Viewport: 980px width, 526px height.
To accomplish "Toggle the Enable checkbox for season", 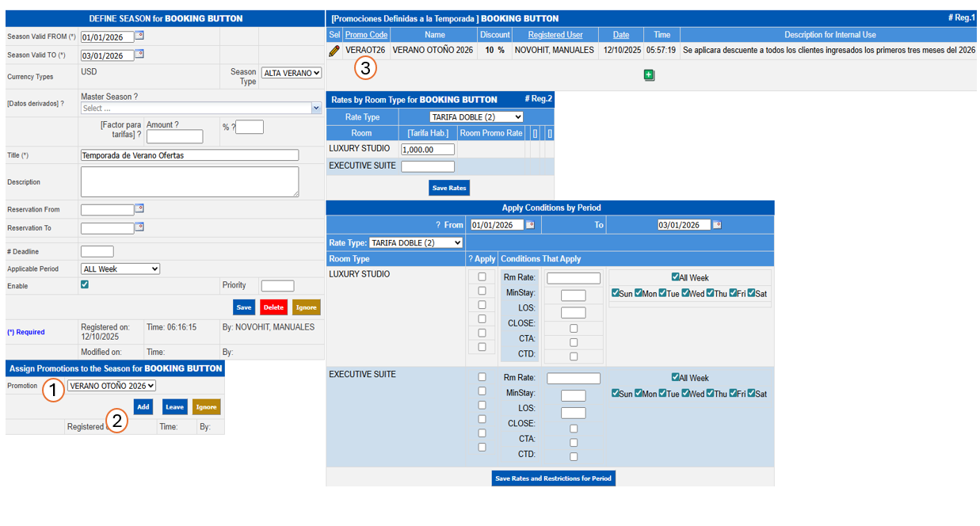I will 85,285.
